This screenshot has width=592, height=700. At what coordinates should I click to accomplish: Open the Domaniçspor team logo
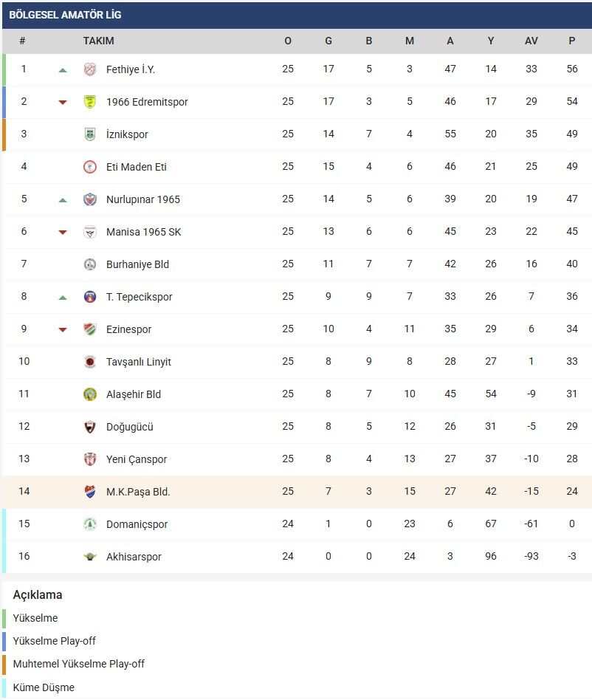point(89,524)
